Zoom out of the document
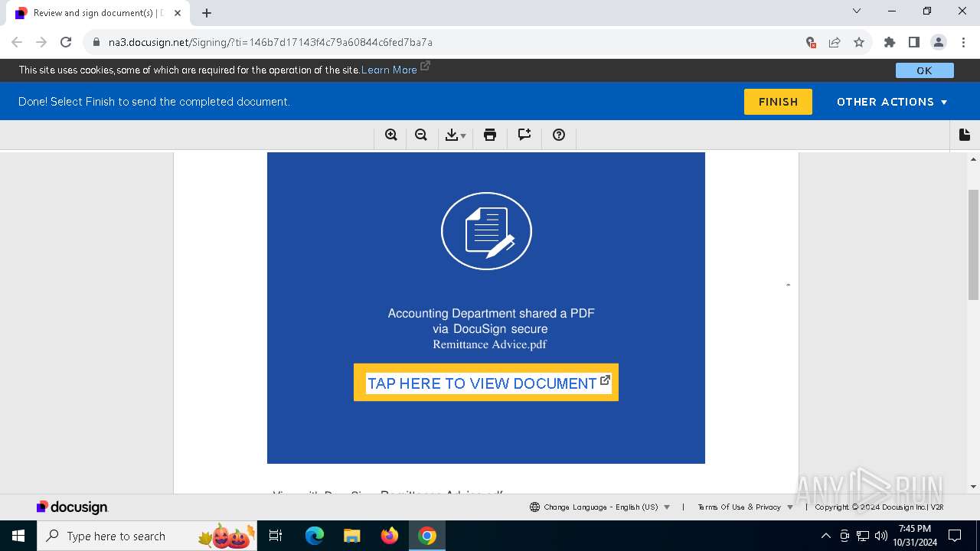 pyautogui.click(x=421, y=135)
